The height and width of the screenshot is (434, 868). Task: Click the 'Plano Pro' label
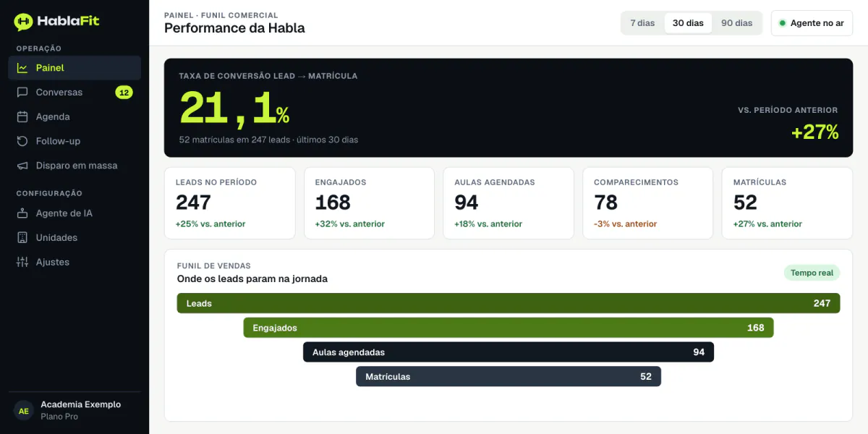[x=59, y=417]
